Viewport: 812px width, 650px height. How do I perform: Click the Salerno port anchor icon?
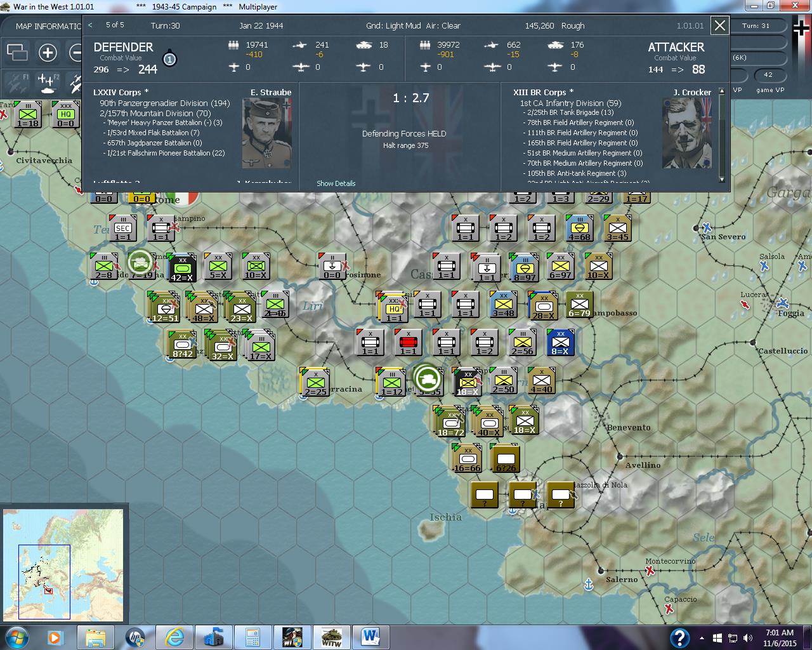coord(588,585)
